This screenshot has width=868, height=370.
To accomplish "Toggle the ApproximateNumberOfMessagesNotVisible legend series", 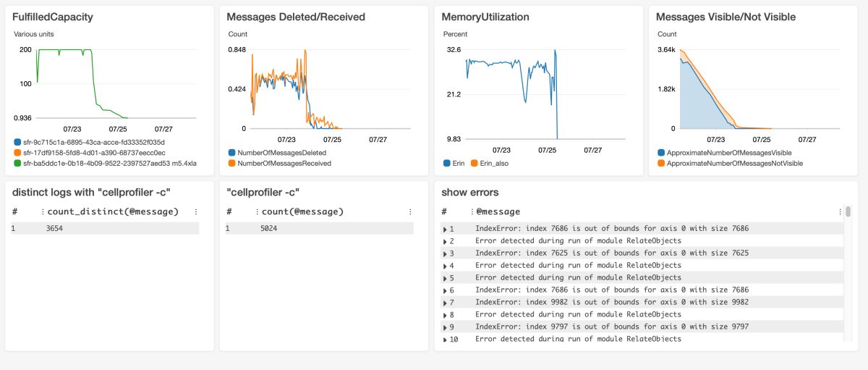I will click(x=734, y=164).
